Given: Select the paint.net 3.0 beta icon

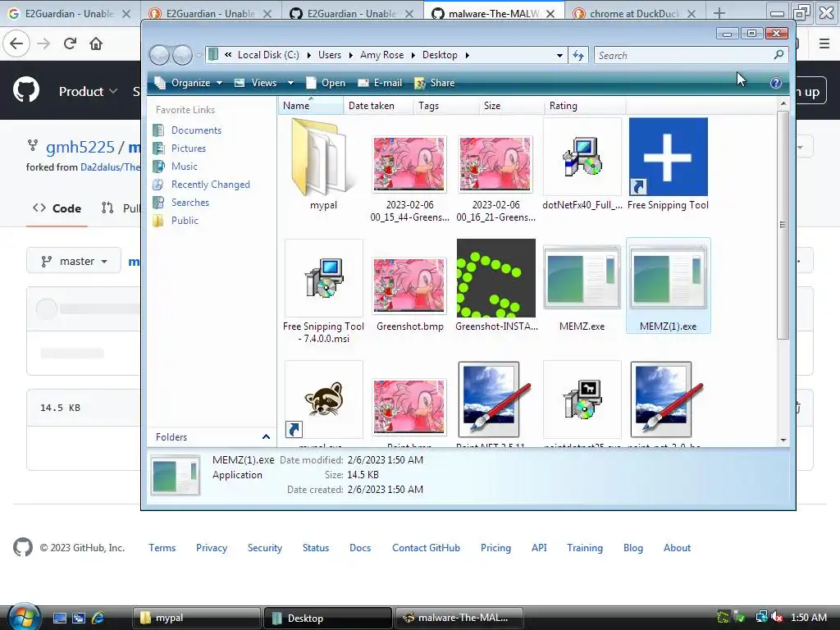Looking at the screenshot, I should click(x=668, y=399).
